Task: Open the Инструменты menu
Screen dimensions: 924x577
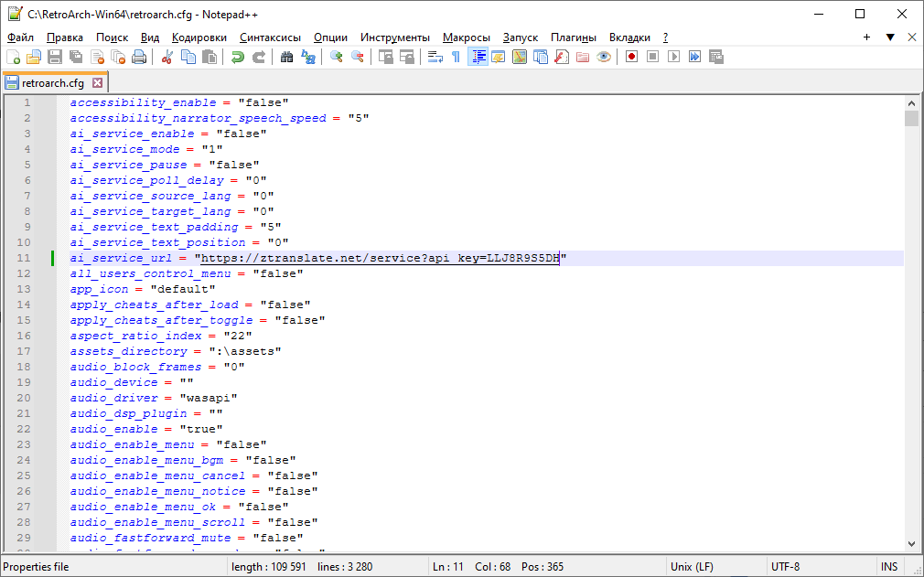Action: pos(395,37)
